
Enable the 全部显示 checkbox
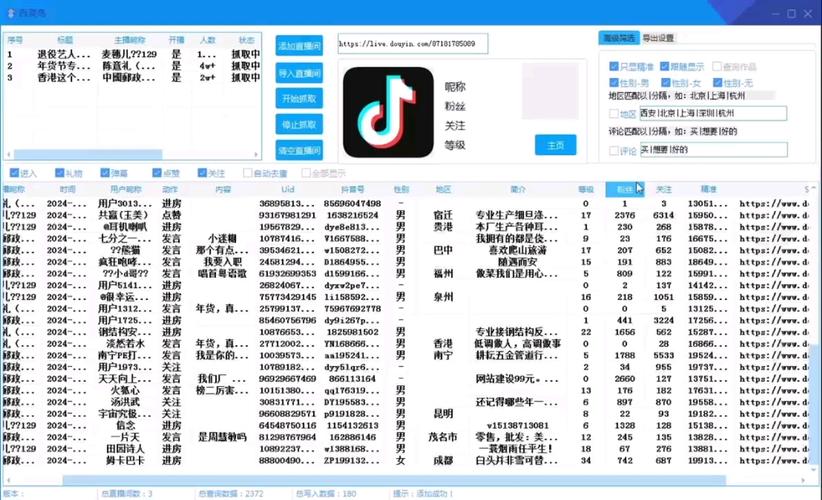(306, 173)
